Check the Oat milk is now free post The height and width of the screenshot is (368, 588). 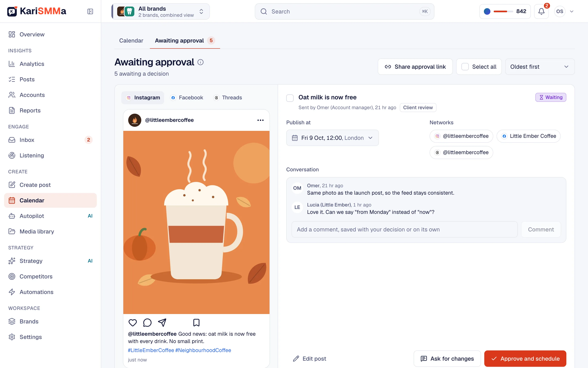pyautogui.click(x=290, y=98)
